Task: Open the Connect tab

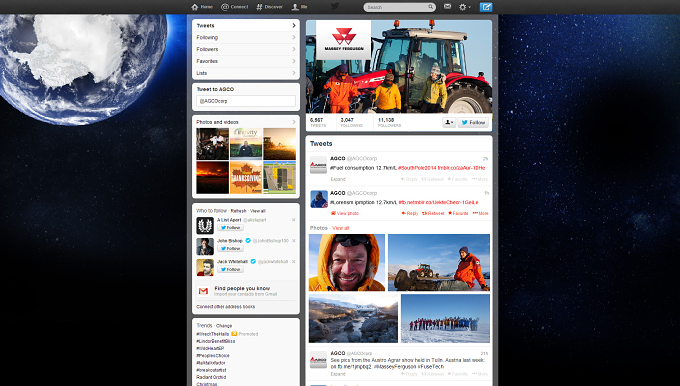Action: pos(235,7)
